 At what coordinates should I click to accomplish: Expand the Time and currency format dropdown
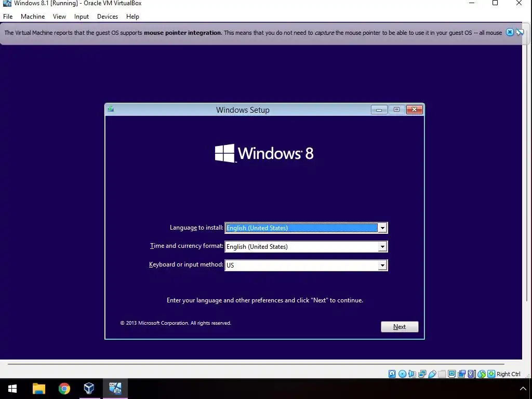click(382, 247)
